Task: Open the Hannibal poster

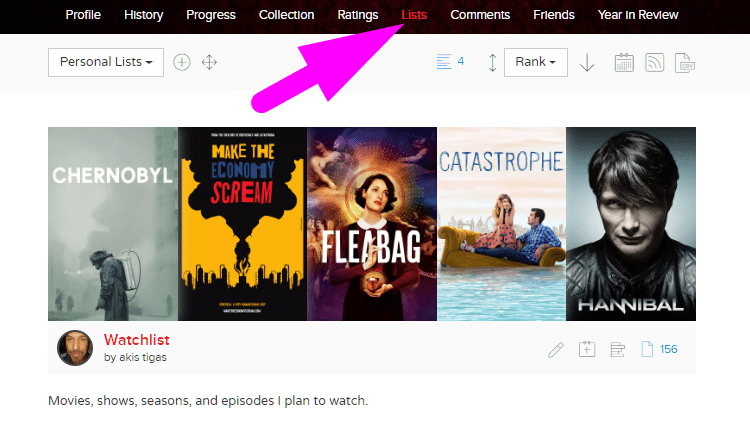Action: click(x=631, y=224)
